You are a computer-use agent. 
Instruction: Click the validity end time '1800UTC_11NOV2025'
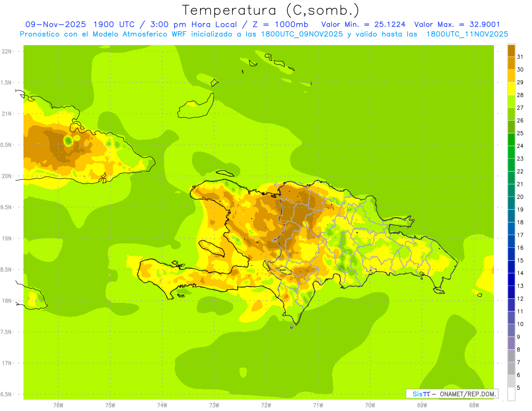[x=467, y=34]
